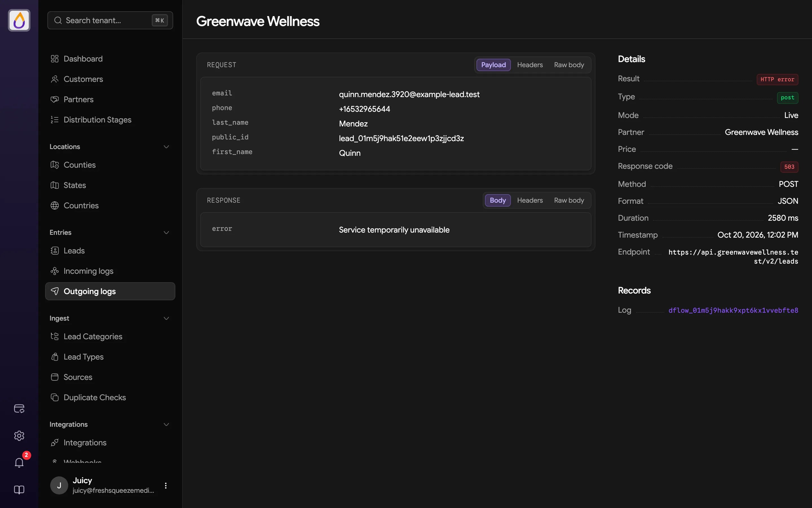The image size is (812, 508).
Task: Open notifications bell with badge
Action: click(x=19, y=463)
